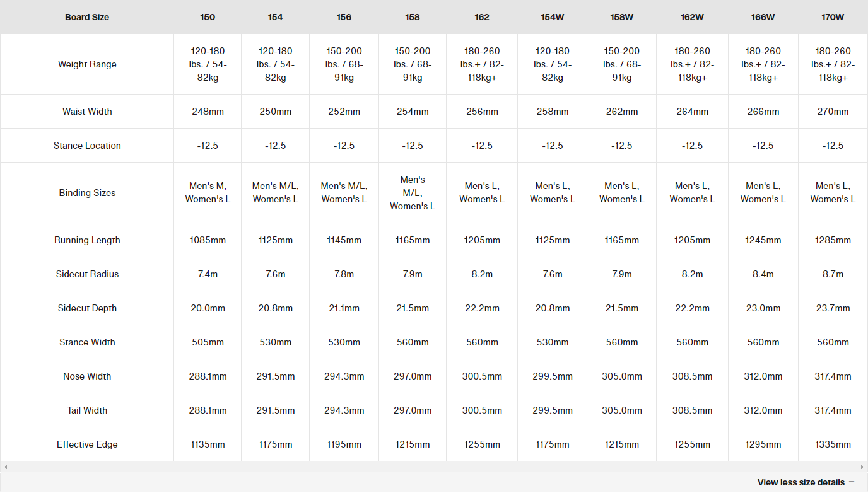Click the Binding Sizes row label
This screenshot has width=868, height=493.
[87, 193]
